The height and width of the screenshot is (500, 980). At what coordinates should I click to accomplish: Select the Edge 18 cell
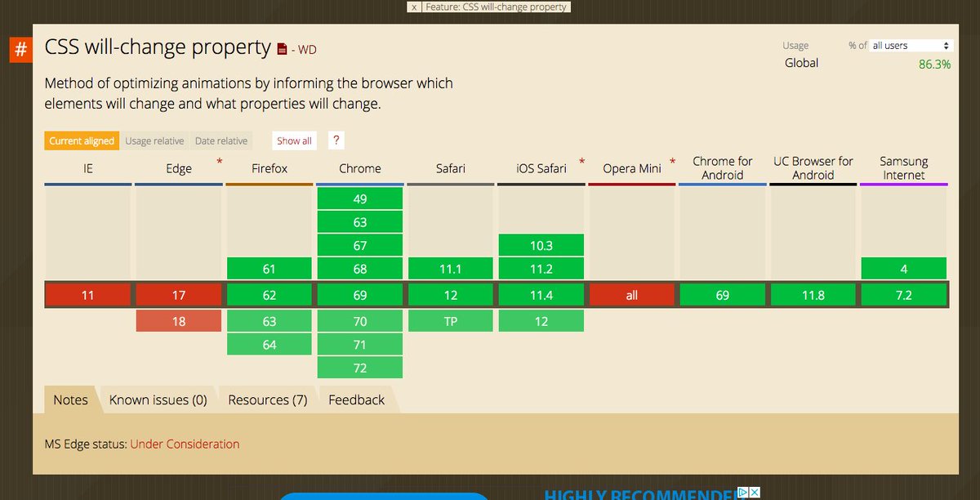(179, 321)
